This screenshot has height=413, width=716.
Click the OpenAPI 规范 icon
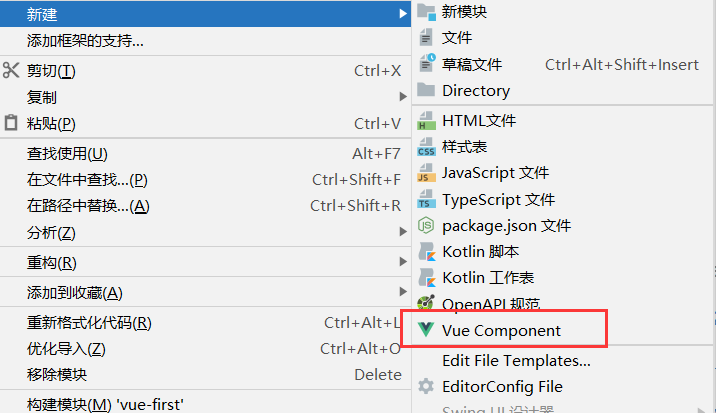(426, 303)
